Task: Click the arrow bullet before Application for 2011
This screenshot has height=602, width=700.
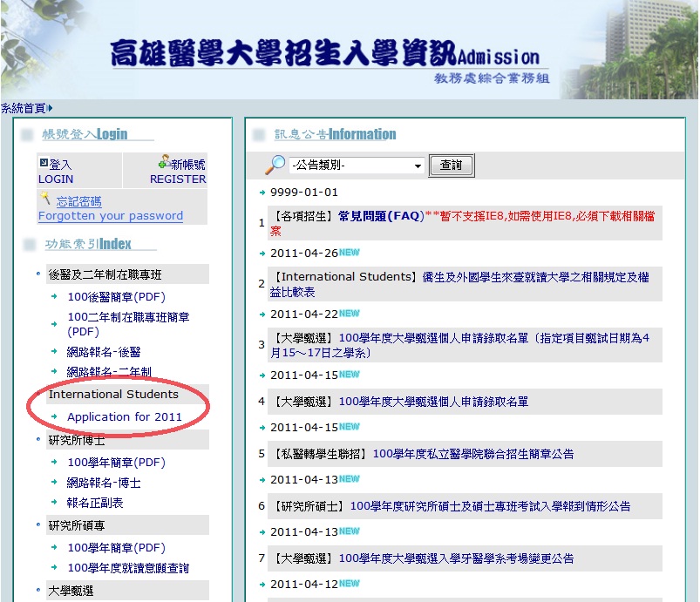Action: [54, 416]
